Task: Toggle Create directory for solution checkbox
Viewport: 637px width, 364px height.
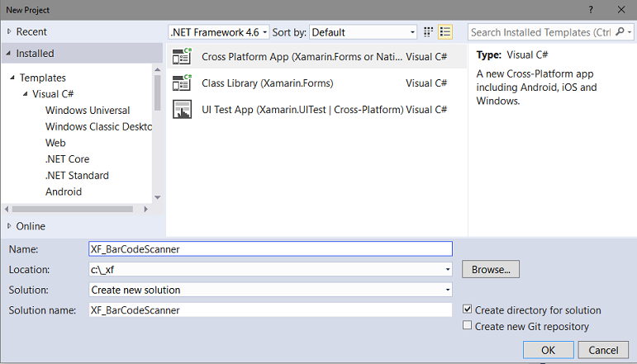Action: (x=467, y=310)
